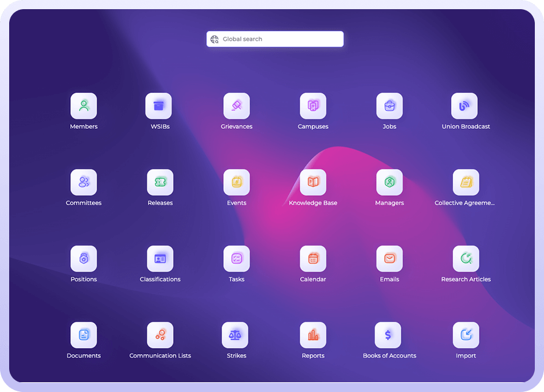This screenshot has height=392, width=544.
Task: Open the WSIBs app icon
Action: [158, 106]
